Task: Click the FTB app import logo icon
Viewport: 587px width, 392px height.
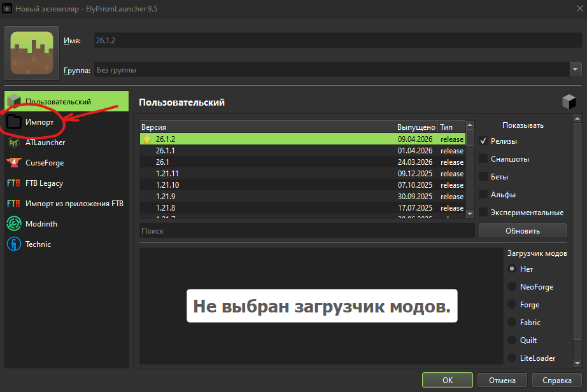Action: pyautogui.click(x=13, y=204)
